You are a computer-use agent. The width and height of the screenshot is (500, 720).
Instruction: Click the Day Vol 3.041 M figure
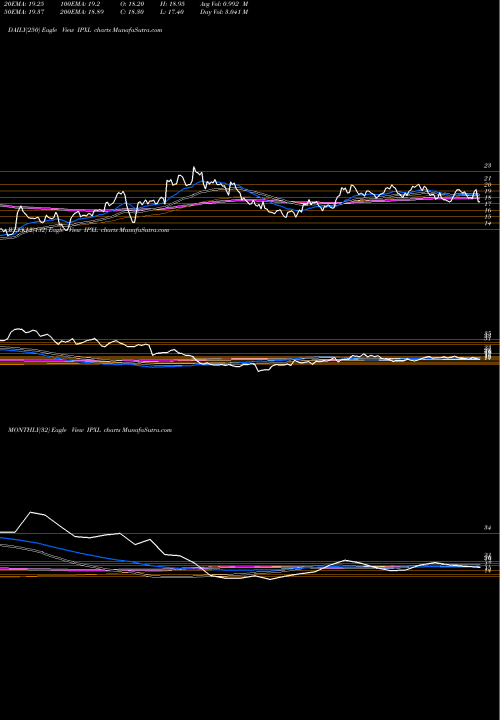click(x=224, y=12)
